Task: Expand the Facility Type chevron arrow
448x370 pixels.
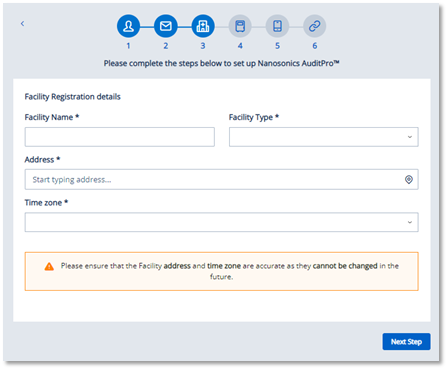Action: [x=410, y=137]
